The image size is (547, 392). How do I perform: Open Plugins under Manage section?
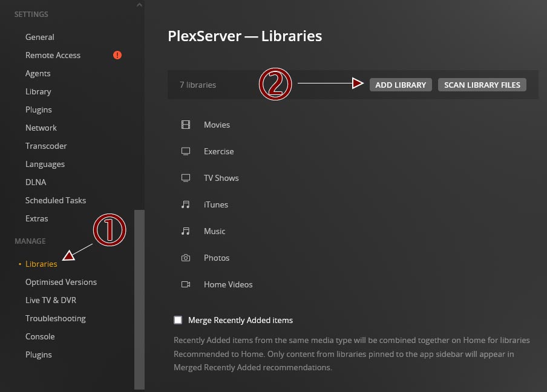tap(38, 354)
